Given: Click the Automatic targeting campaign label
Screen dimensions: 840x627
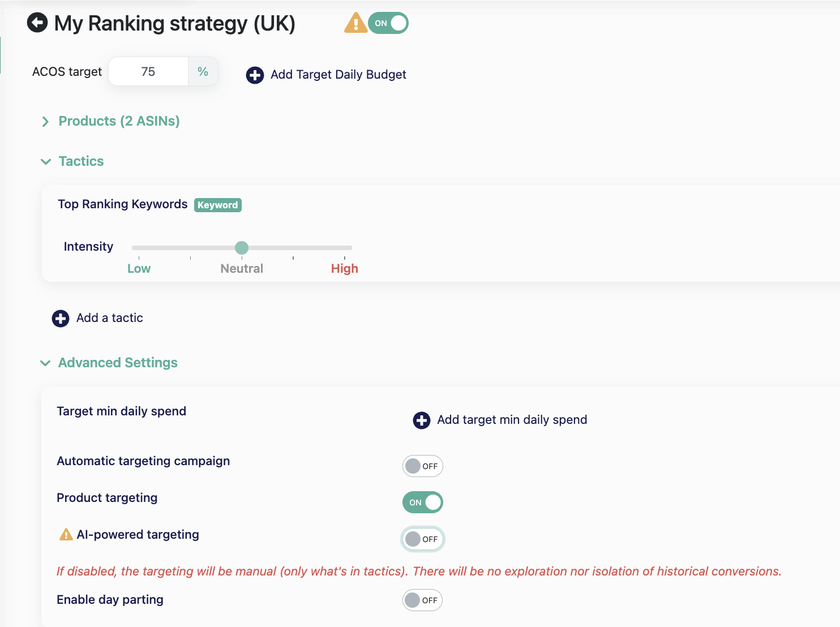Looking at the screenshot, I should 144,461.
